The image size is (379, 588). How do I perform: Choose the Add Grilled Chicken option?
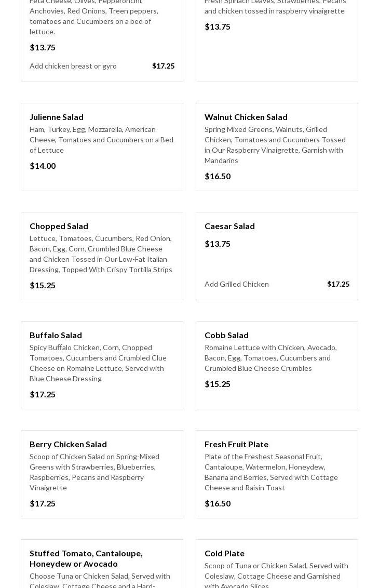[x=237, y=284]
